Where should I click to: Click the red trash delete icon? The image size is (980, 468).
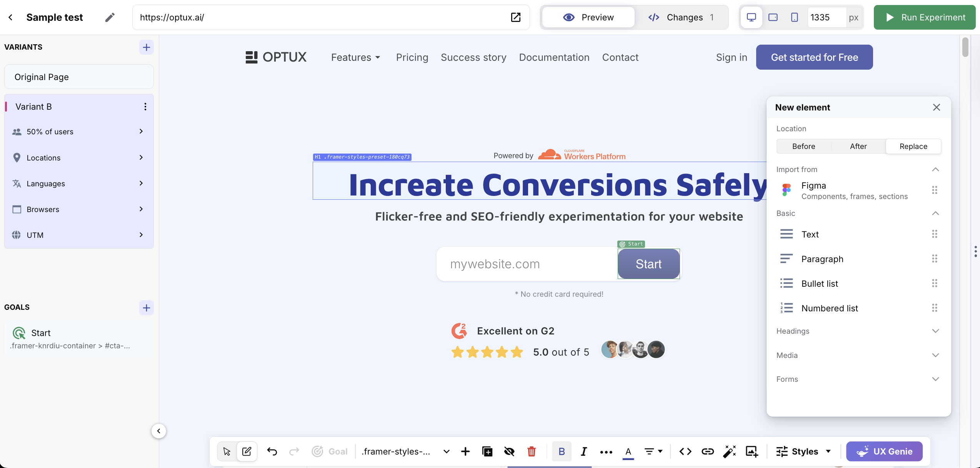[532, 451]
